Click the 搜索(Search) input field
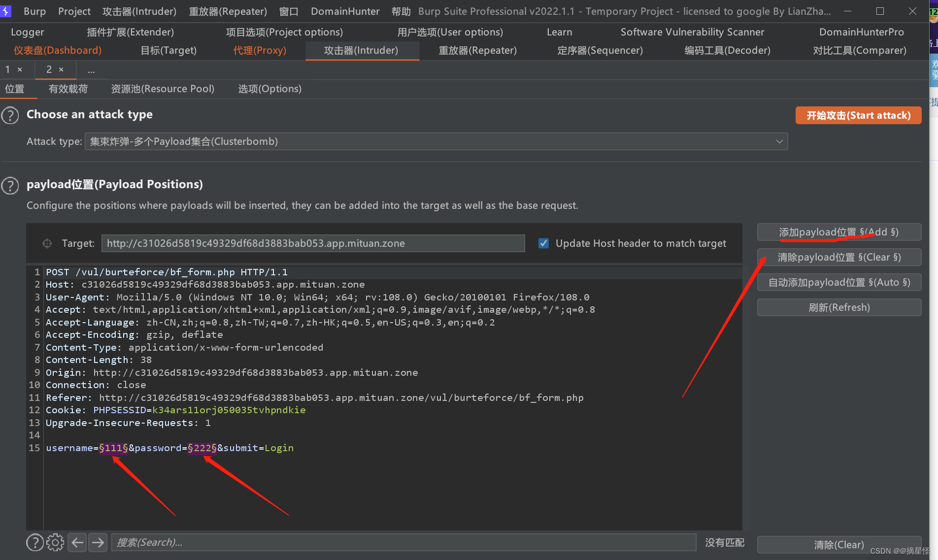The height and width of the screenshot is (560, 938). pyautogui.click(x=403, y=542)
